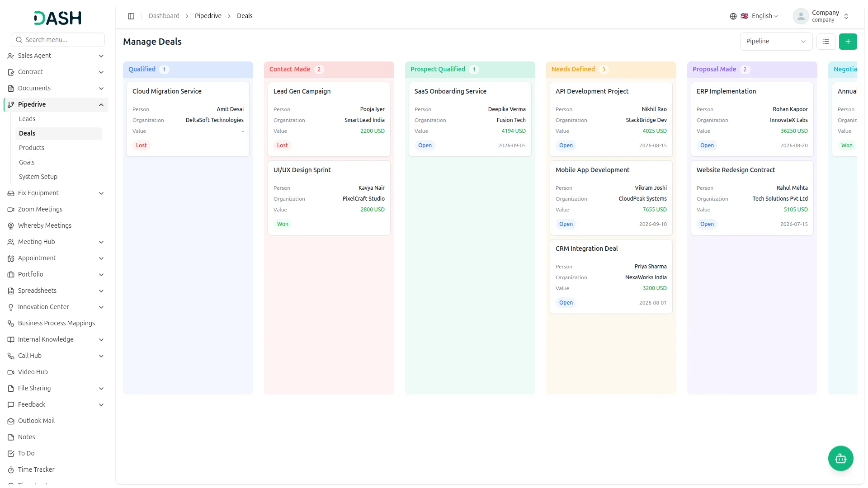Click the Video Hub sidebar icon

pos(11,372)
